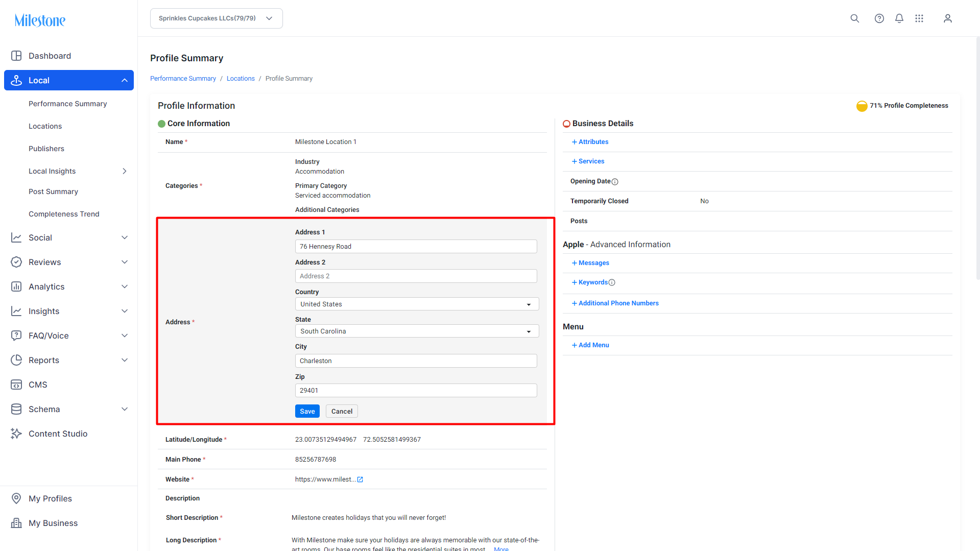Click the Milestone logo
The image size is (980, 551).
pyautogui.click(x=40, y=20)
